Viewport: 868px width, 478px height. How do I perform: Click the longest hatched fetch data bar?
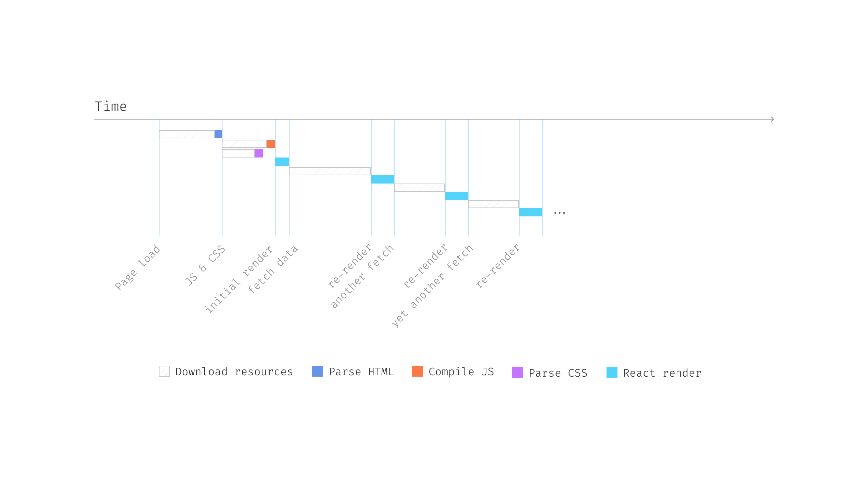pyautogui.click(x=330, y=171)
